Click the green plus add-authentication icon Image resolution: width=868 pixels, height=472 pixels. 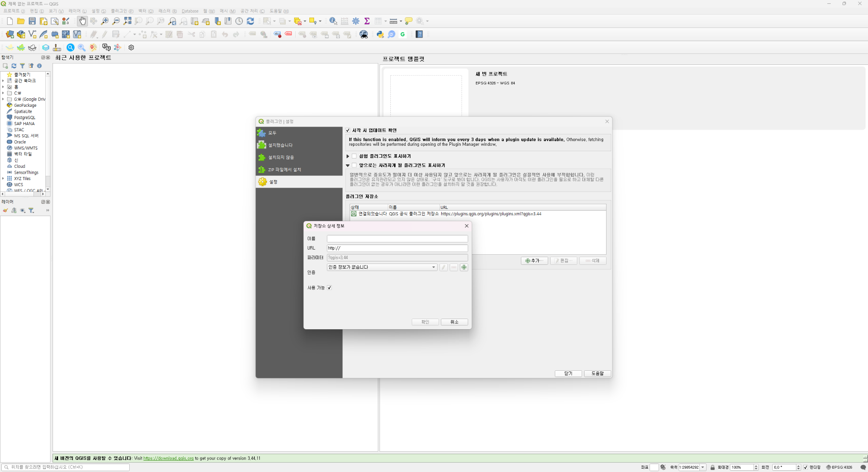(x=464, y=267)
